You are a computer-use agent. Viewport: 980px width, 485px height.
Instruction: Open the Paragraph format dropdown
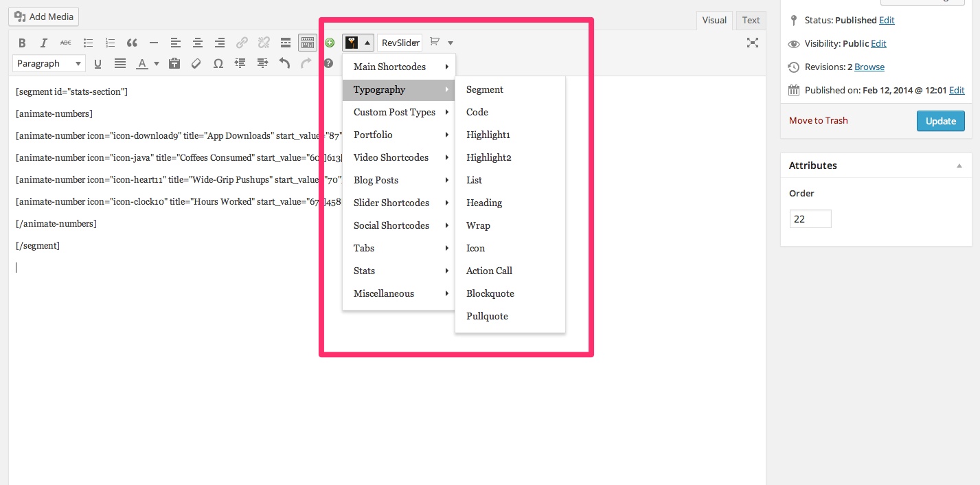[x=48, y=63]
